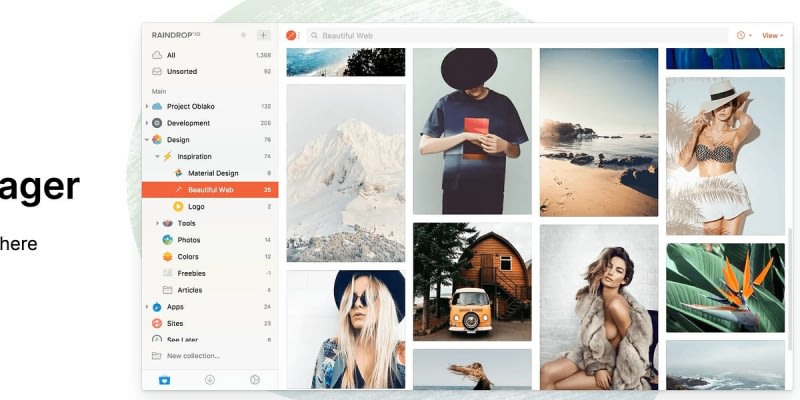Click the Colors collection icon
This screenshot has width=800, height=400.
(x=167, y=257)
